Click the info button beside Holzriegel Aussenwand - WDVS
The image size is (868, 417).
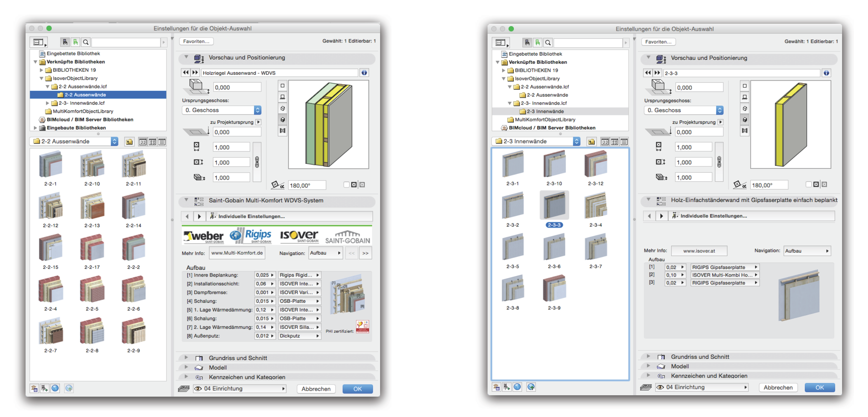point(364,72)
